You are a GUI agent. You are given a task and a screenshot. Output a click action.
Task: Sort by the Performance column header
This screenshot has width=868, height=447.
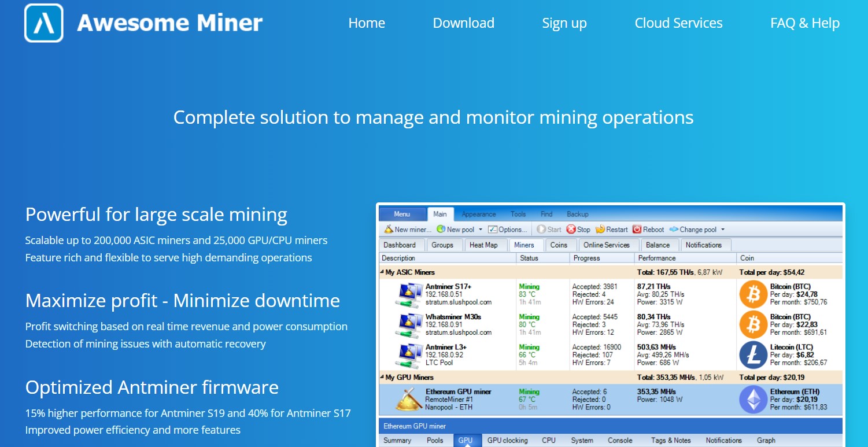point(685,258)
